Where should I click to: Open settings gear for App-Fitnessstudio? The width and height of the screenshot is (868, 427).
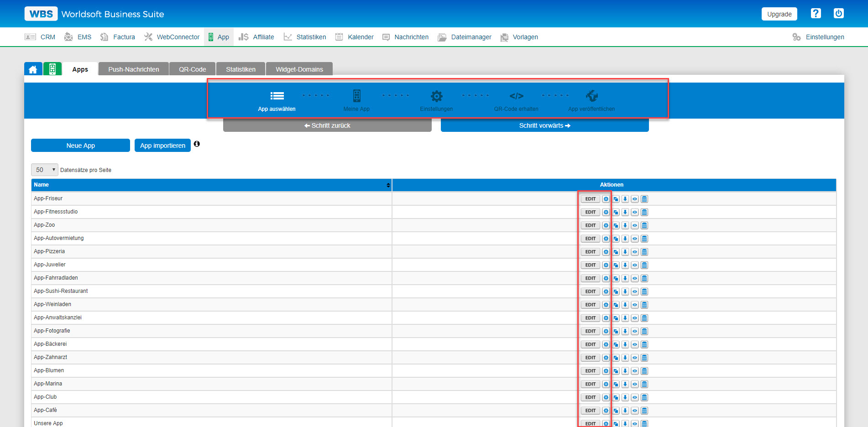tap(605, 212)
